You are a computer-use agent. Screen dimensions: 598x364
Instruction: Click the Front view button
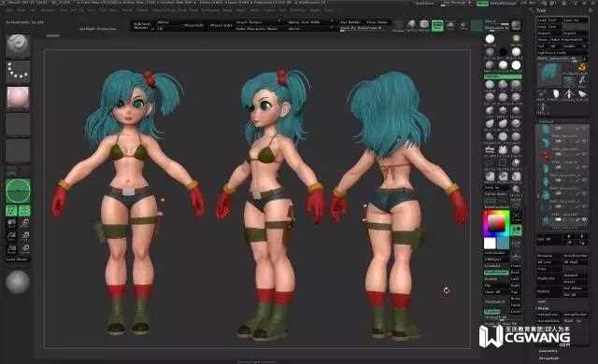point(516,266)
